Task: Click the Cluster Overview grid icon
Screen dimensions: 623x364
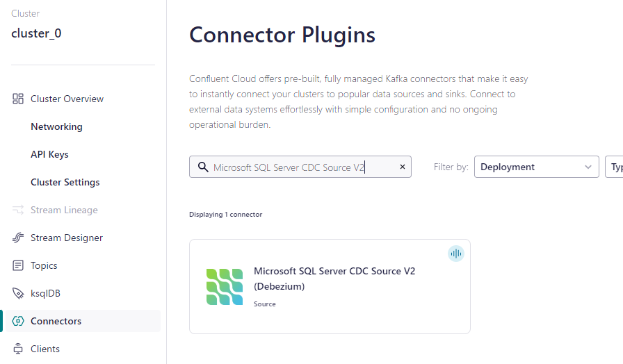Action: (x=18, y=99)
